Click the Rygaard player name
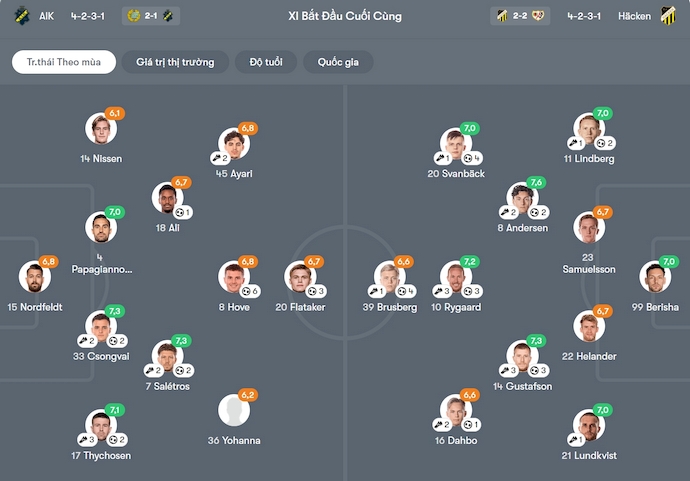Screen dimensions: 690x481 456,307
